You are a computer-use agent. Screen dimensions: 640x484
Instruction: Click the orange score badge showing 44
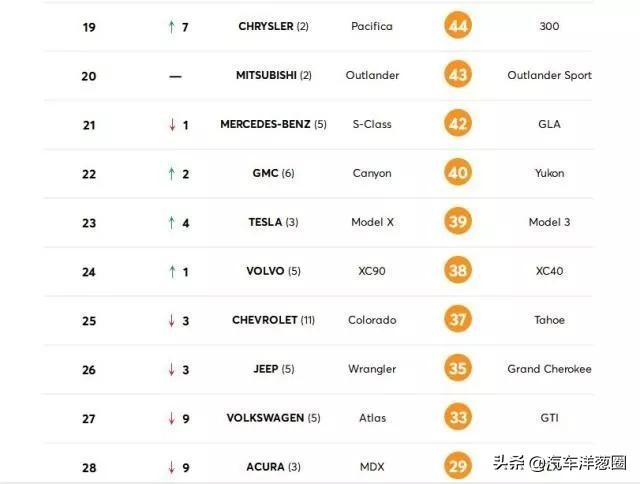[458, 26]
